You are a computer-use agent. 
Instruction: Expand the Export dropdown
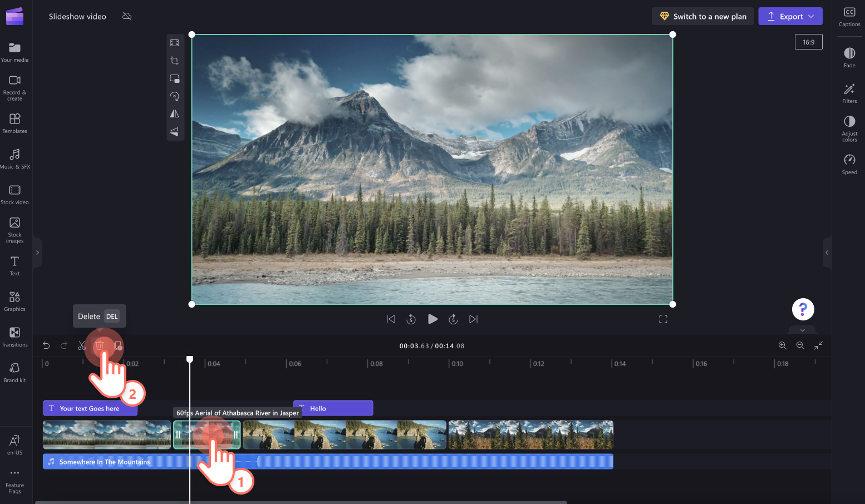click(x=812, y=16)
